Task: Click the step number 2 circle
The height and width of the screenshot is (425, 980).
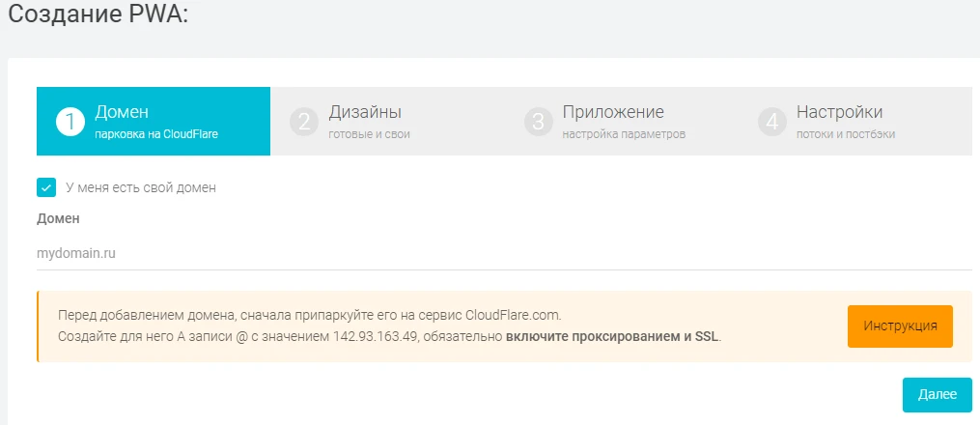Action: click(304, 122)
